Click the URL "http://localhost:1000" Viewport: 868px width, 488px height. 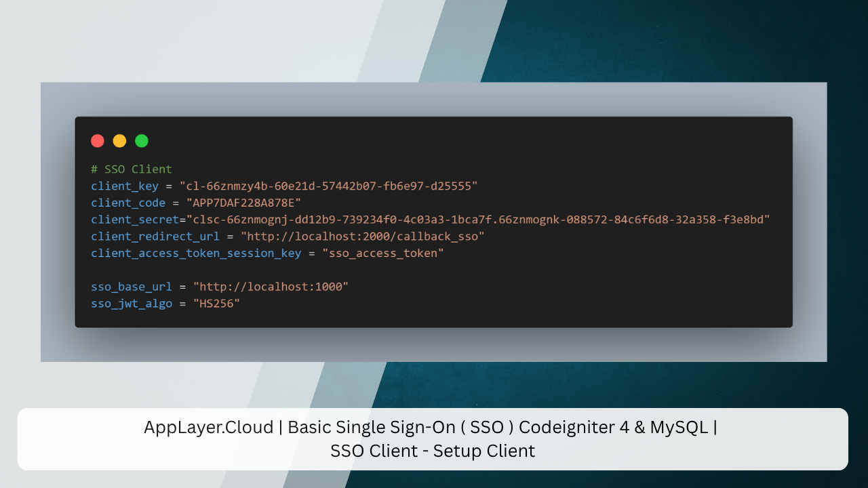coord(271,287)
